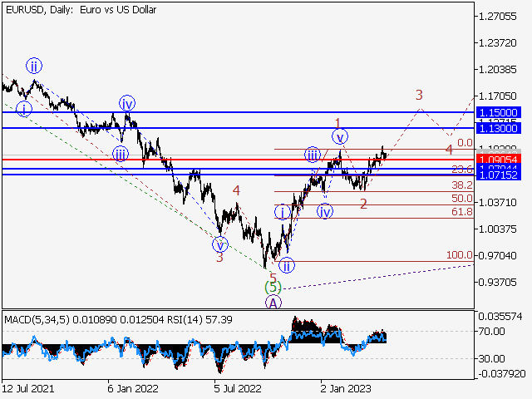532x399 pixels.
Task: Click the 12 Jul 2021 date label
Action: pyautogui.click(x=27, y=387)
